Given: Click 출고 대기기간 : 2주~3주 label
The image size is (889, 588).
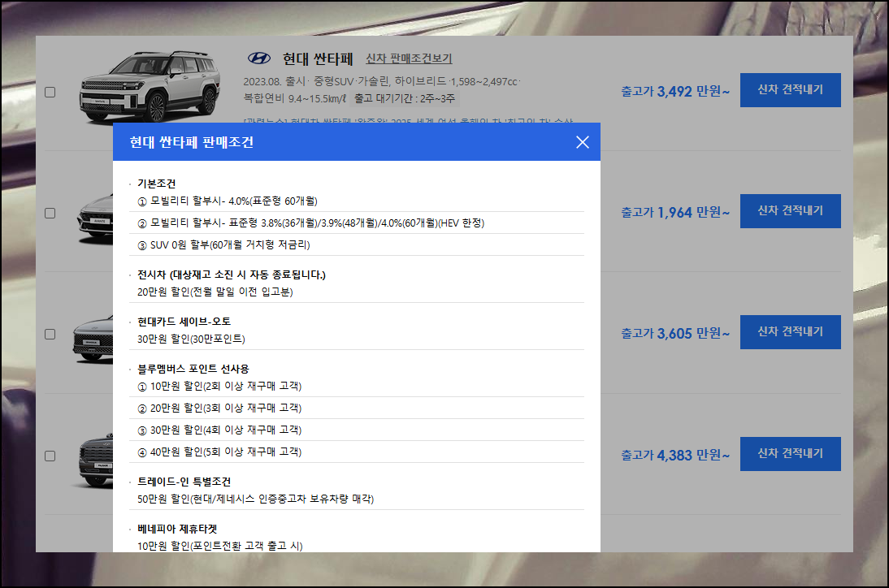Looking at the screenshot, I should pos(404,98).
